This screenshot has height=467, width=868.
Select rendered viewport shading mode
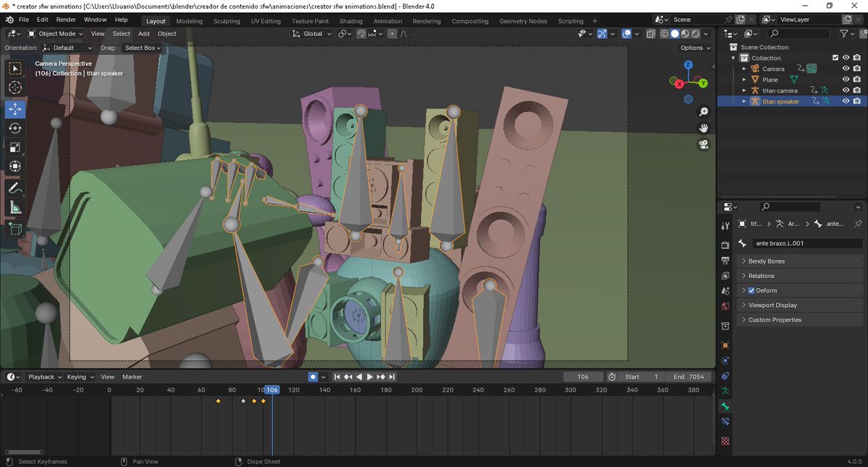point(695,33)
